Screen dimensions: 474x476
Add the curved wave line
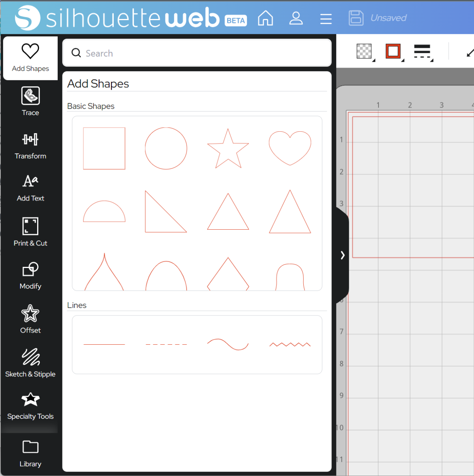click(228, 344)
